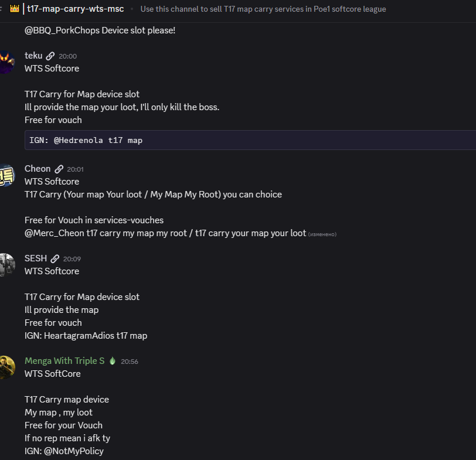Screen dimensions: 476x460
Task: Select the SESH username
Action: click(36, 258)
